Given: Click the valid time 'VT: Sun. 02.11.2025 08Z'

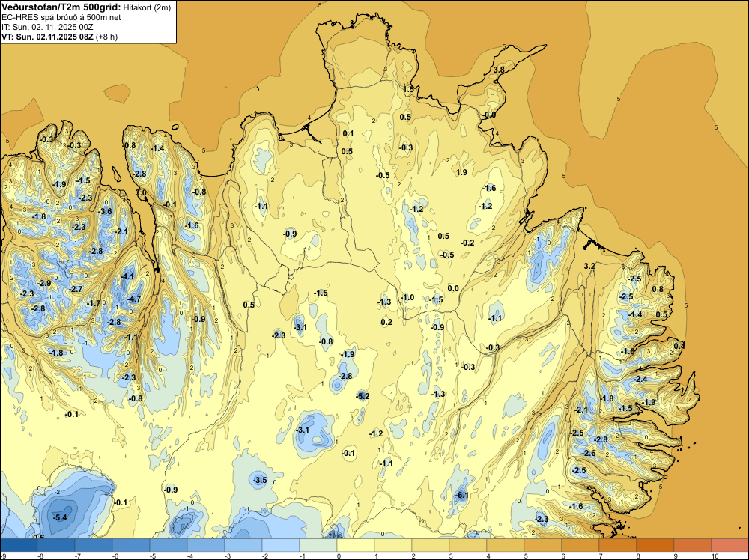Looking at the screenshot, I should coord(47,37).
